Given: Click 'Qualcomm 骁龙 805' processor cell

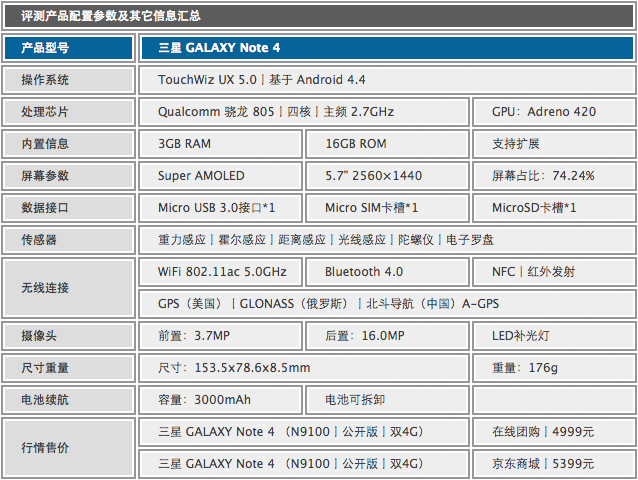Looking at the screenshot, I should coord(304,112).
